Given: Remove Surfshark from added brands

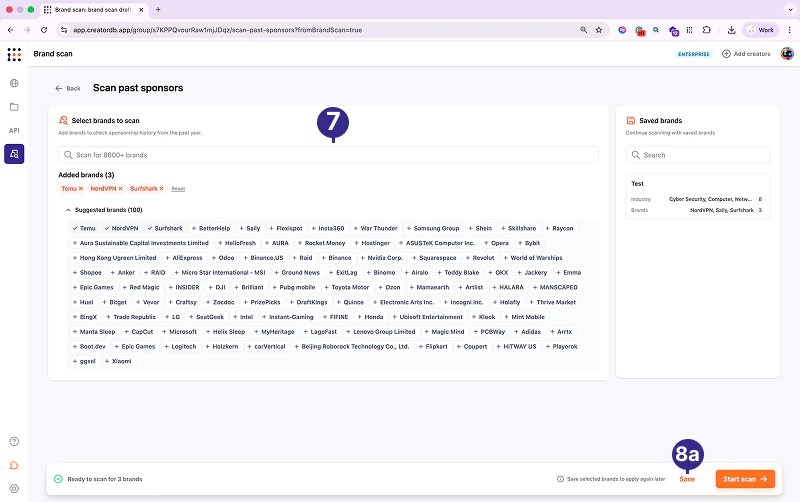Looking at the screenshot, I should [161, 189].
